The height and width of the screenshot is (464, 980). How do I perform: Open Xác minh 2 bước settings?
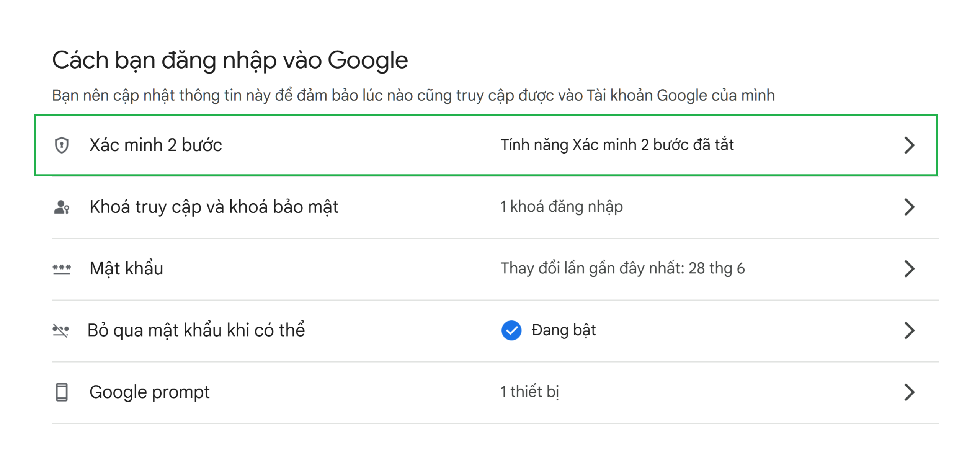coord(486,145)
